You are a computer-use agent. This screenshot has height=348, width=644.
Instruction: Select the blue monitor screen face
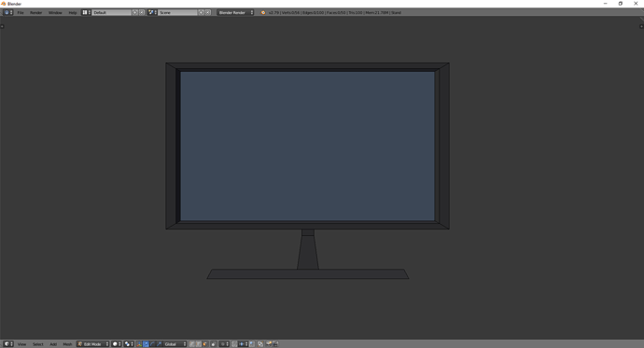(x=307, y=146)
